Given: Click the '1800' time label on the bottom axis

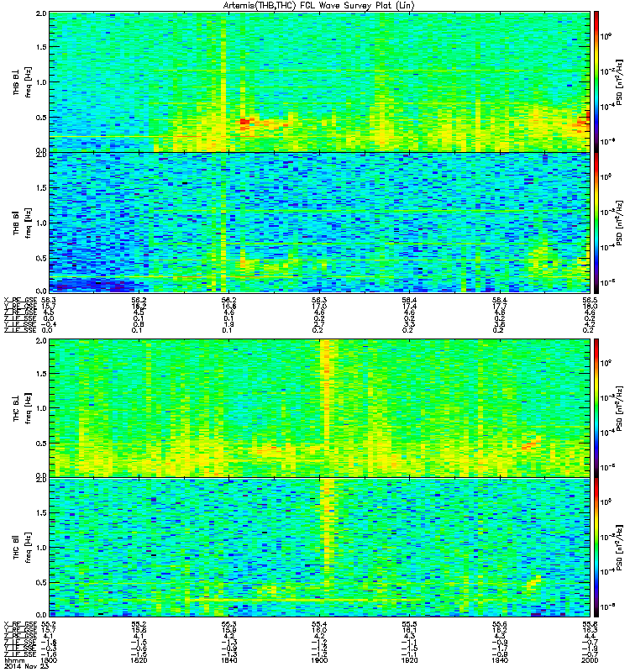Looking at the screenshot, I should click(x=49, y=660).
